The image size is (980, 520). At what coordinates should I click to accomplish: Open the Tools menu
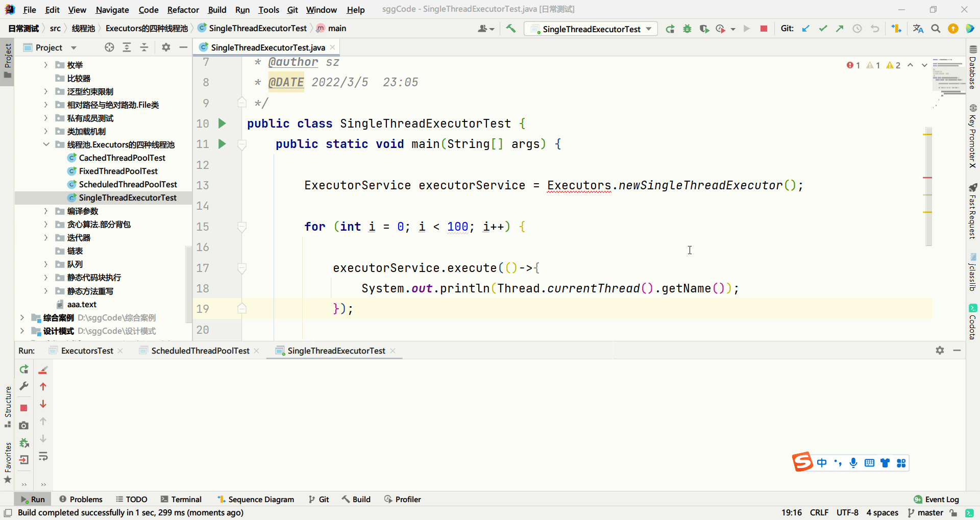point(268,10)
